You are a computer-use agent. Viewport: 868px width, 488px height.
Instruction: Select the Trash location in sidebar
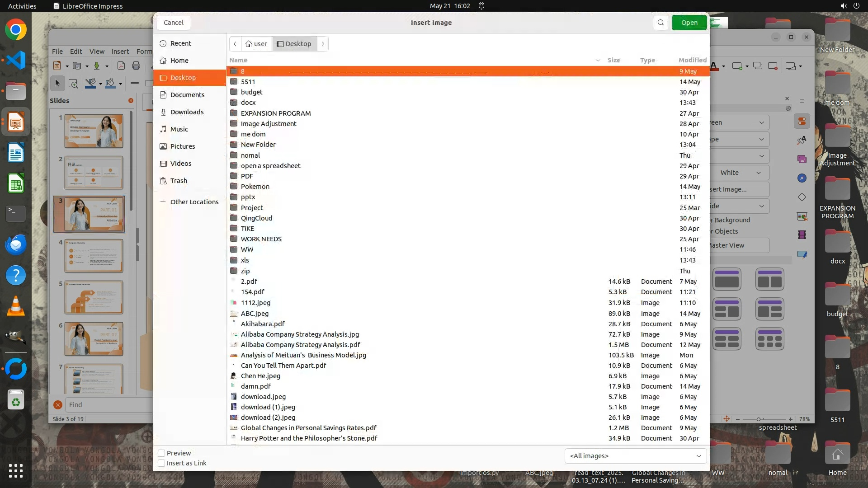pyautogui.click(x=179, y=181)
